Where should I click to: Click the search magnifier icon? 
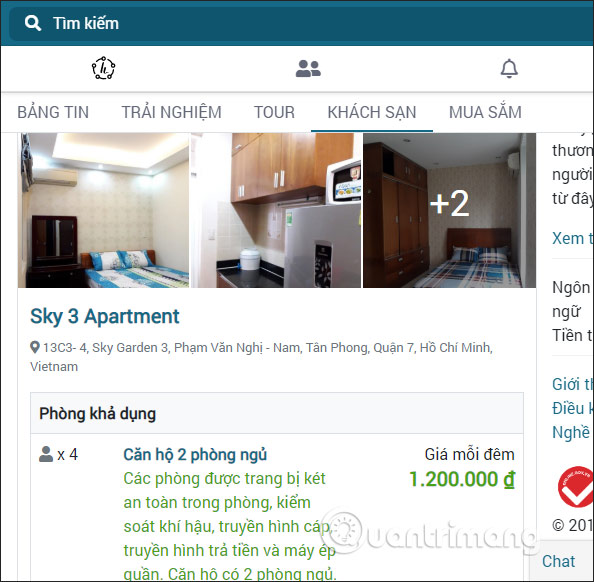[x=33, y=23]
